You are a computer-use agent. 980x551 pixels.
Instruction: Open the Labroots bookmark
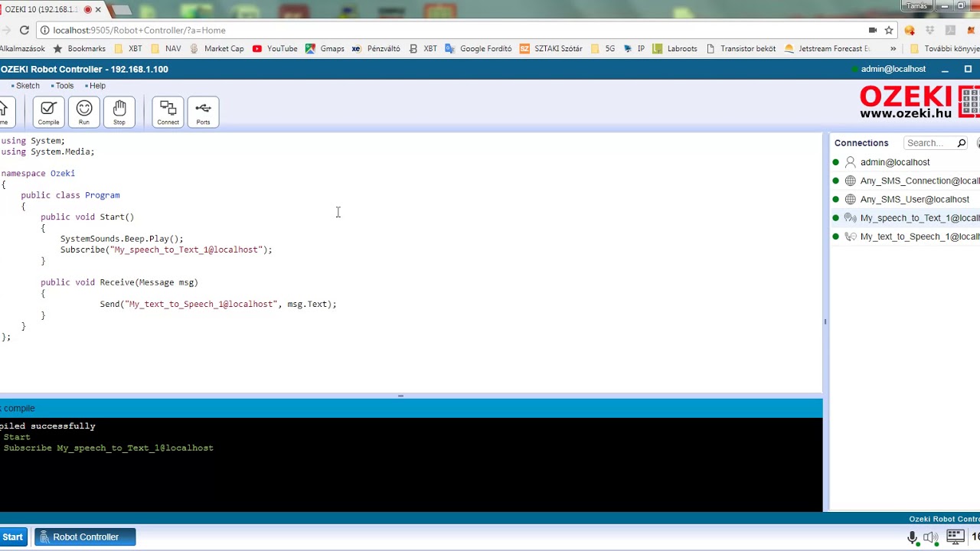click(x=675, y=48)
